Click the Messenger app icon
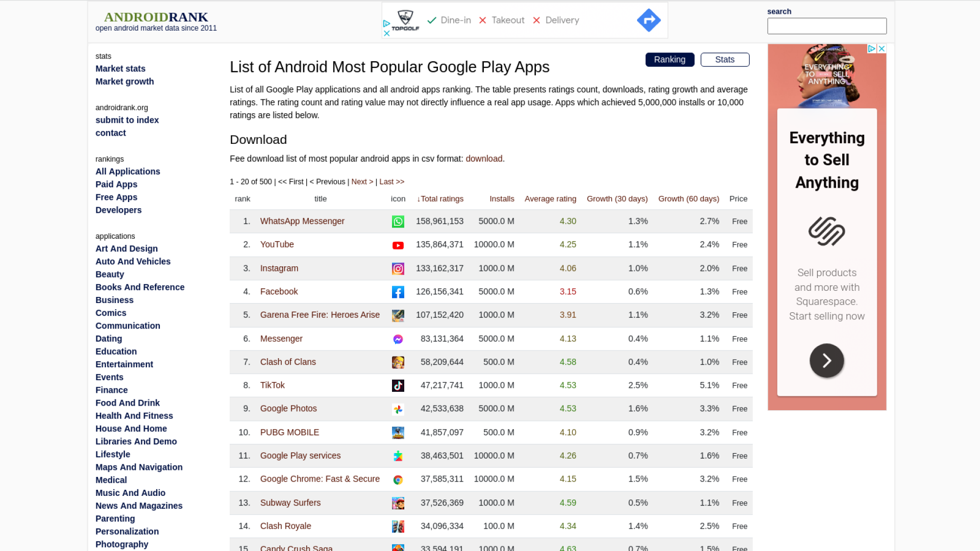 (x=398, y=339)
